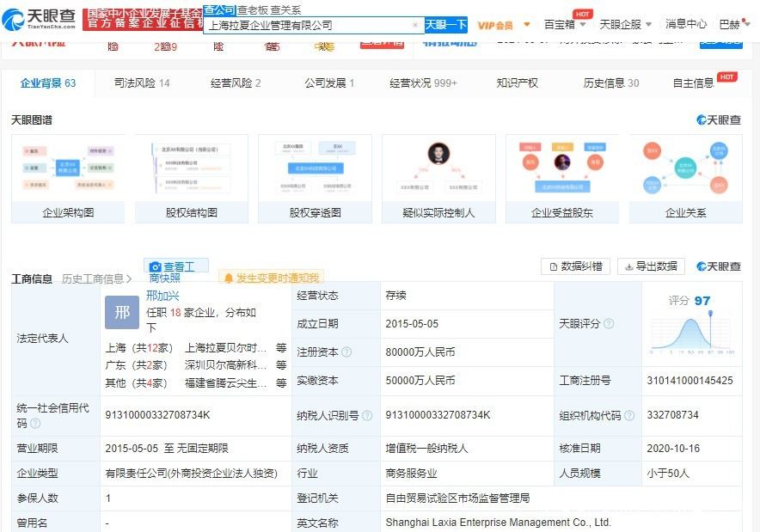Click the help icon under 统一社会信用代码
The image size is (760, 532).
35,424
